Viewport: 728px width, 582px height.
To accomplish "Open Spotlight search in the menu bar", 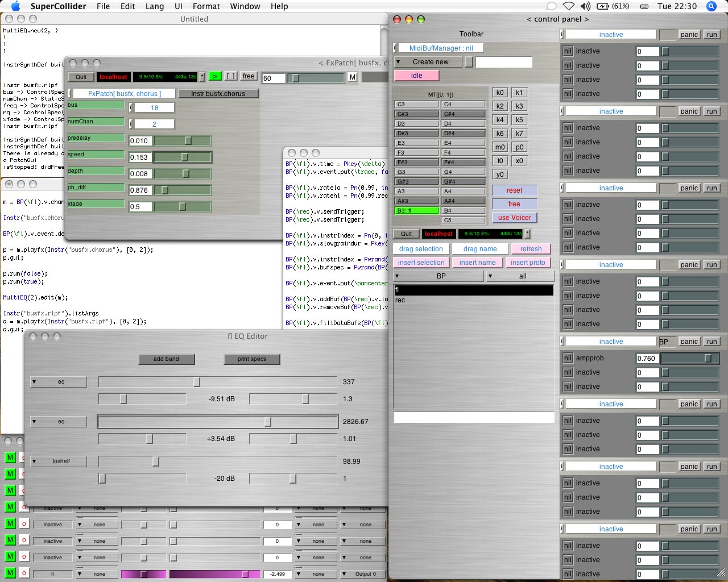I will tap(711, 6).
